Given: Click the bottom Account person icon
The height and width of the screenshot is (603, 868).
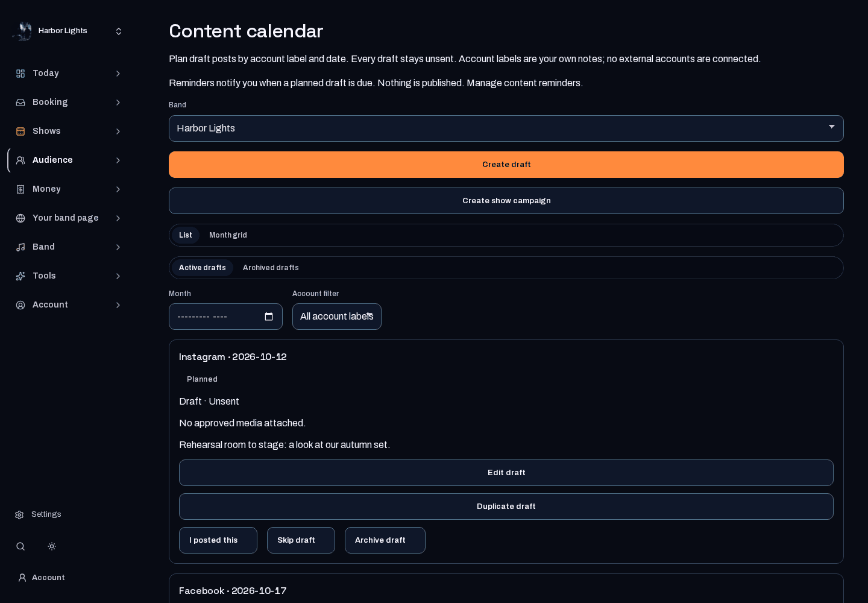Looking at the screenshot, I should point(22,578).
